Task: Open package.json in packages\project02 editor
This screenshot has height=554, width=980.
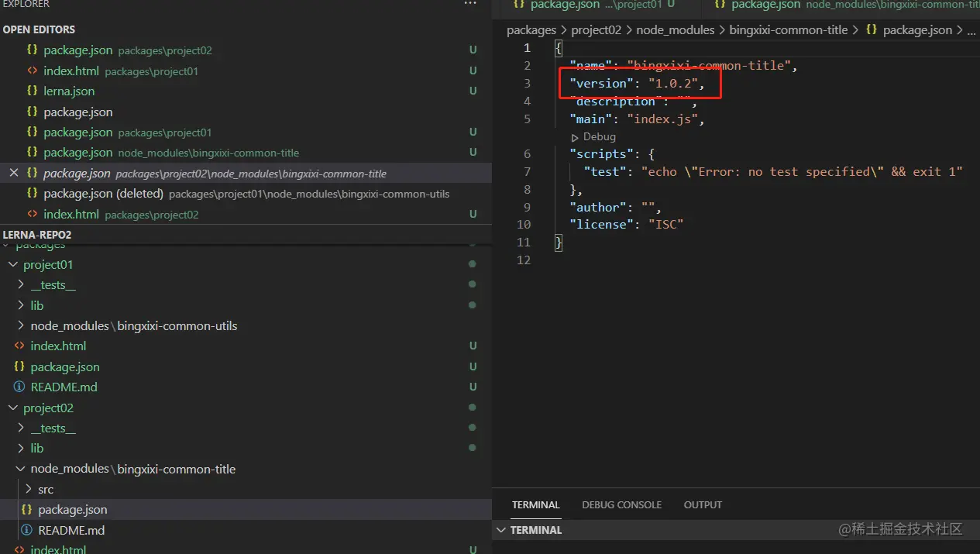Action: click(x=128, y=50)
